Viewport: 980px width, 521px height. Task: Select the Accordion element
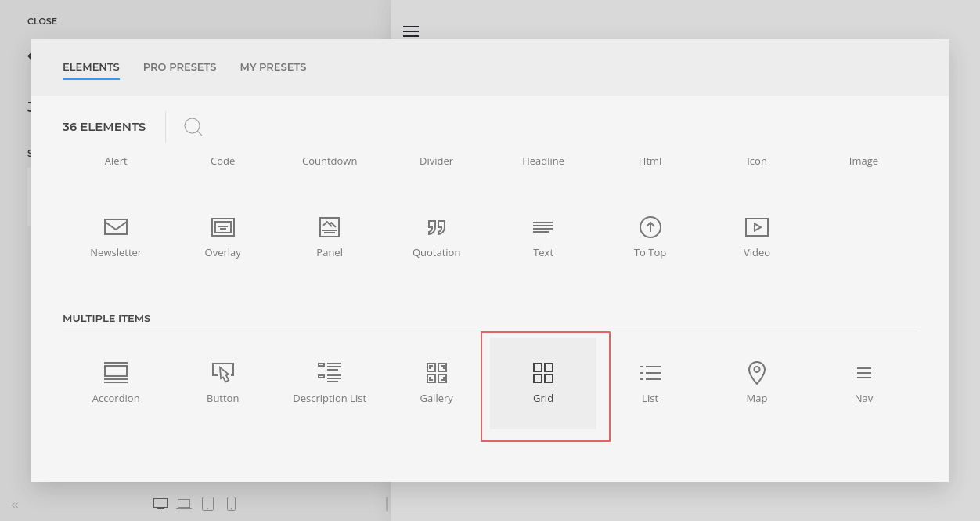click(116, 383)
